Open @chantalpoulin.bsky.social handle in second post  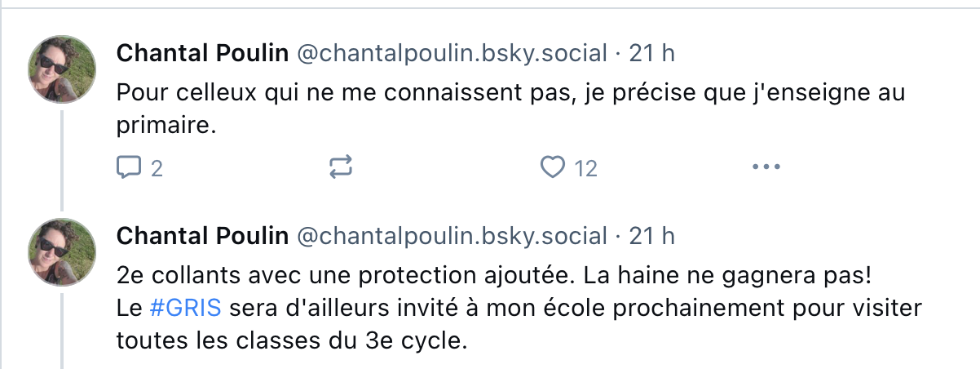tap(451, 237)
